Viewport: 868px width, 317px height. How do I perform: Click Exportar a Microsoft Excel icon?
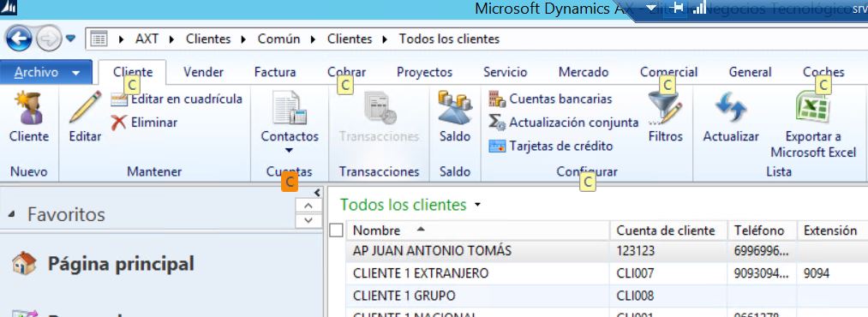tap(812, 107)
